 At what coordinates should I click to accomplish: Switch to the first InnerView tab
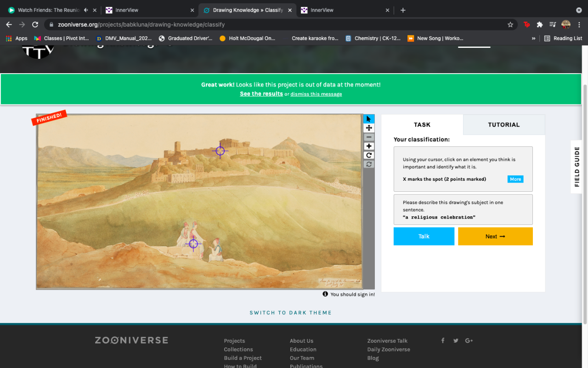126,10
